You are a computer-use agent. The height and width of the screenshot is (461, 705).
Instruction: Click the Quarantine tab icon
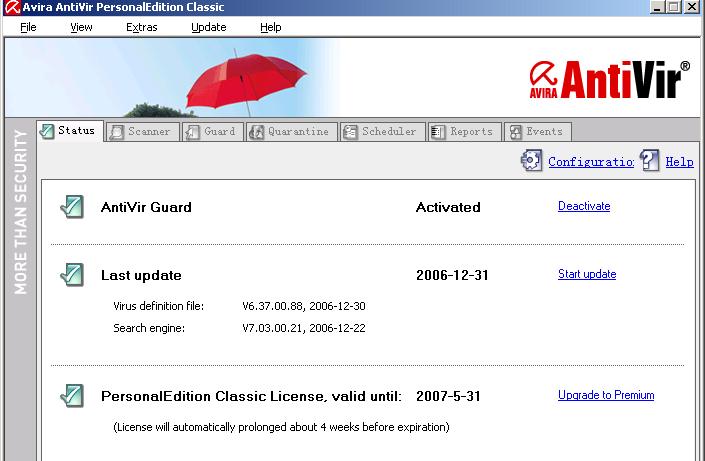click(x=257, y=132)
